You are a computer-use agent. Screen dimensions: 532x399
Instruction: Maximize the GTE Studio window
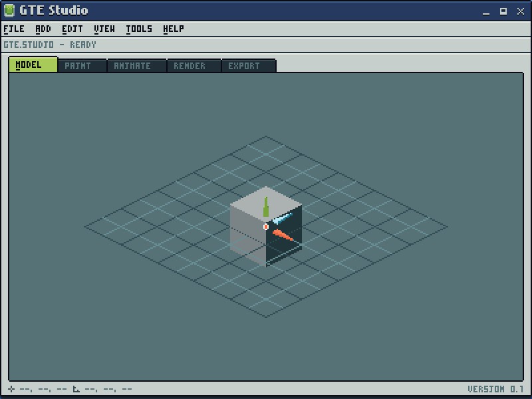click(503, 11)
